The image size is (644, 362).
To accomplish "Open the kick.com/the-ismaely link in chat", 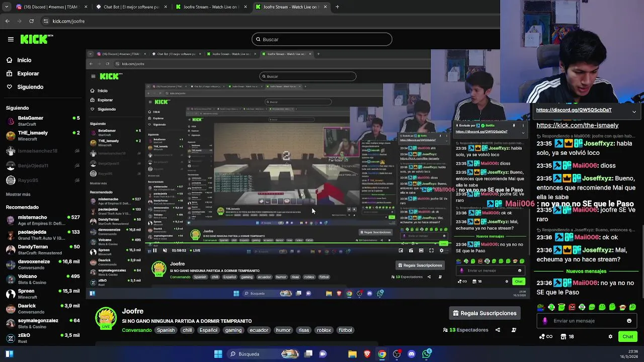I will pyautogui.click(x=577, y=125).
